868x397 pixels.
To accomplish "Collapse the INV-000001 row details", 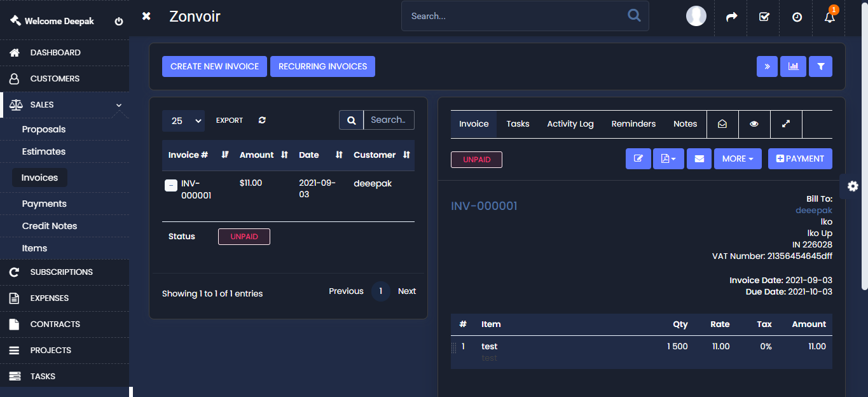I will (x=170, y=185).
